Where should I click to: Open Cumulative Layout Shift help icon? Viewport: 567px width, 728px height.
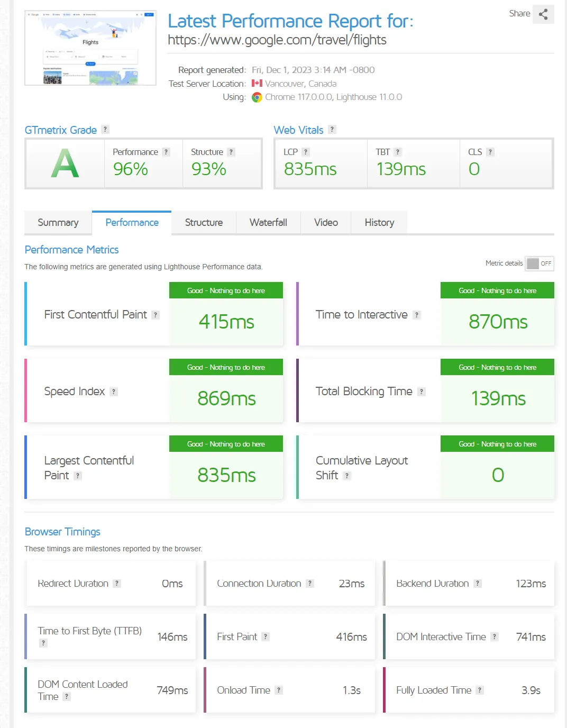point(347,476)
